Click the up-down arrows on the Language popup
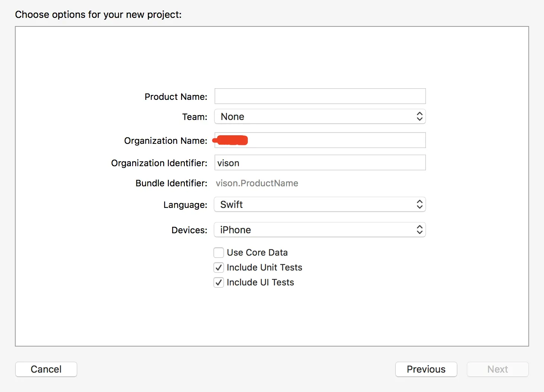Screen dimensions: 544x392 [x=420, y=205]
